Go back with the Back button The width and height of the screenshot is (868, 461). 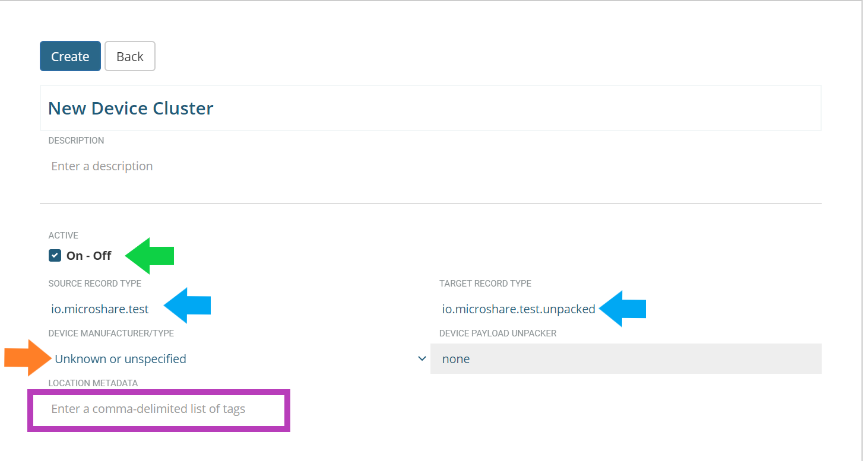click(130, 56)
